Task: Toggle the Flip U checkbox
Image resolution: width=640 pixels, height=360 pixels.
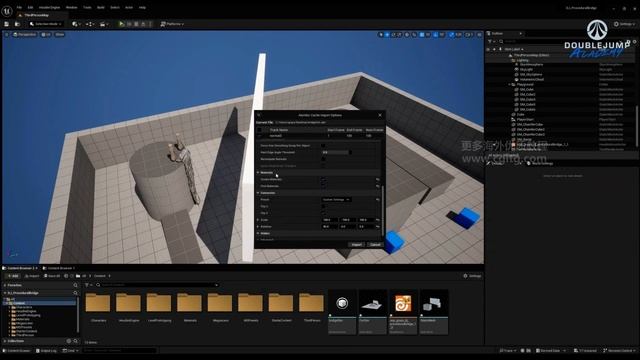Action: [323, 207]
